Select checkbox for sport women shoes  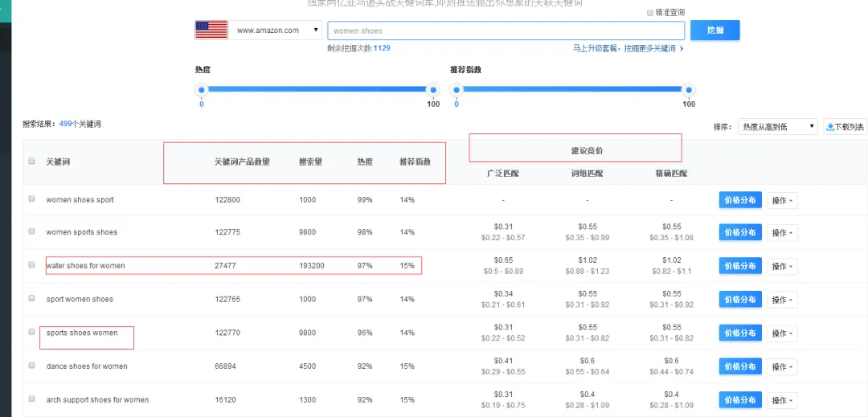coord(31,298)
